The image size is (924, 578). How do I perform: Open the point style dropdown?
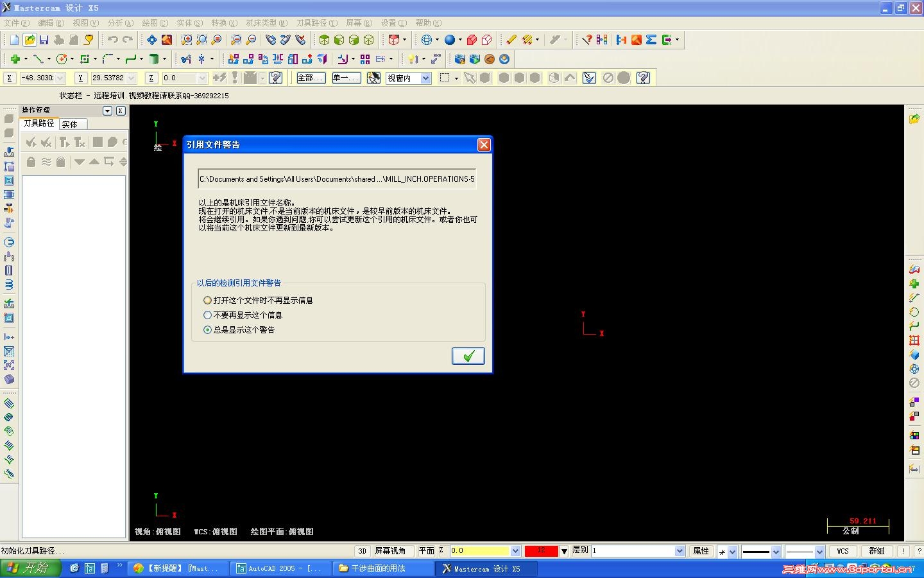(732, 552)
